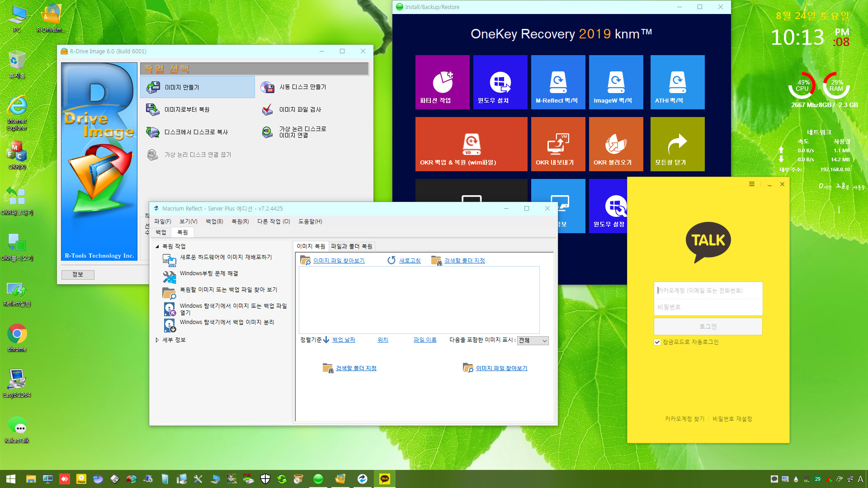The width and height of the screenshot is (868, 488).
Task: Sort by 위치 link
Action: 383,340
